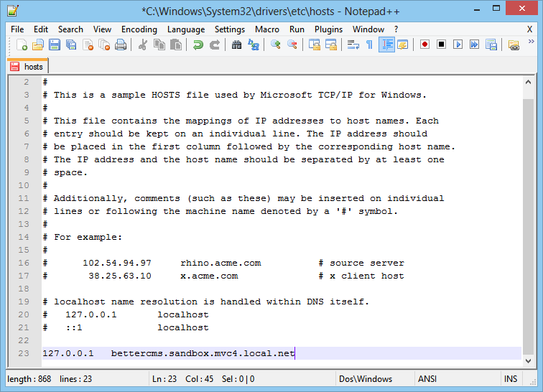The height and width of the screenshot is (392, 543).
Task: Toggle synchronize vertical scrolling icon
Action: pos(315,45)
